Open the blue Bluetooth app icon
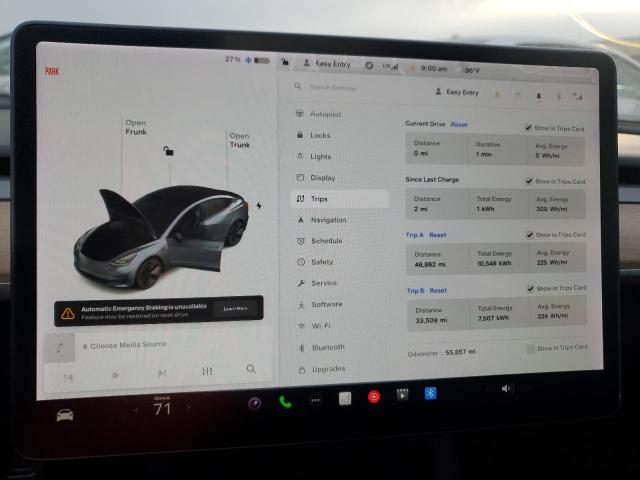 (430, 393)
